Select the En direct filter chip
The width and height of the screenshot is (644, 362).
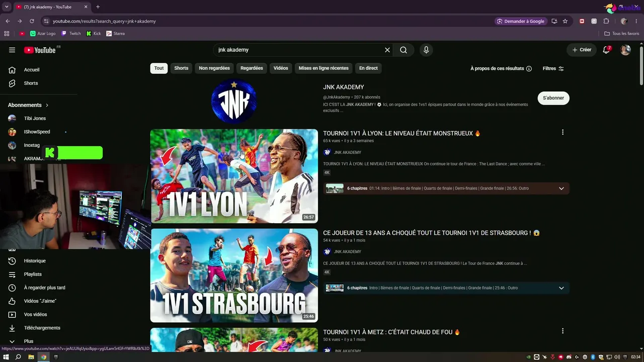pos(368,68)
